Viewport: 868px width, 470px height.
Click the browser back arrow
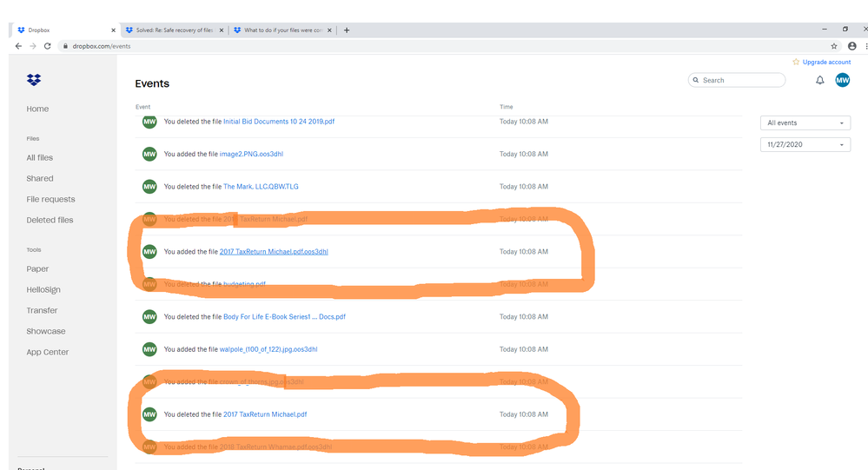click(18, 46)
